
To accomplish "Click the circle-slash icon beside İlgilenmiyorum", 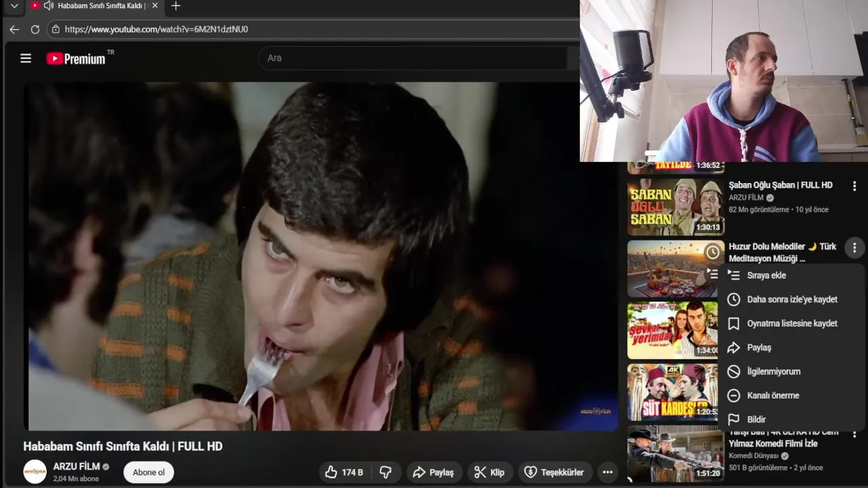I will click(733, 371).
